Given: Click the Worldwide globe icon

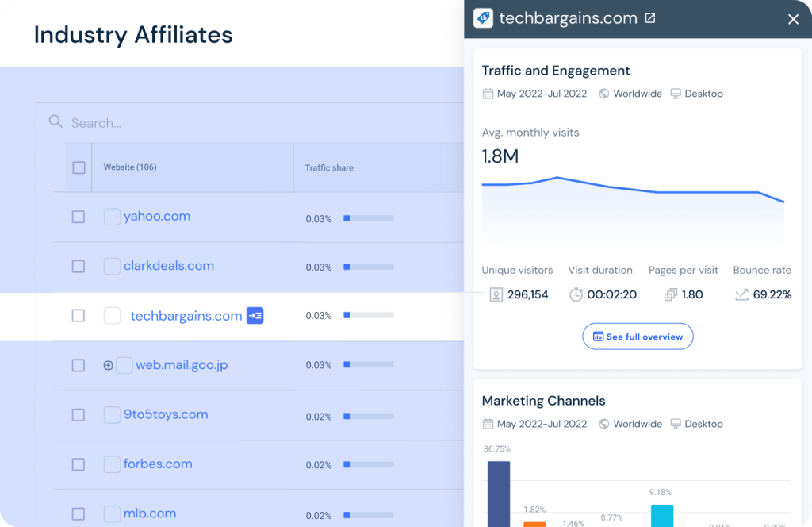Looking at the screenshot, I should 603,93.
